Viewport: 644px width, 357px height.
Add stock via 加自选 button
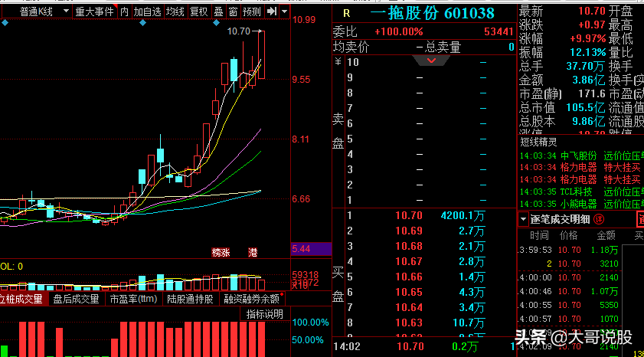[x=148, y=11]
